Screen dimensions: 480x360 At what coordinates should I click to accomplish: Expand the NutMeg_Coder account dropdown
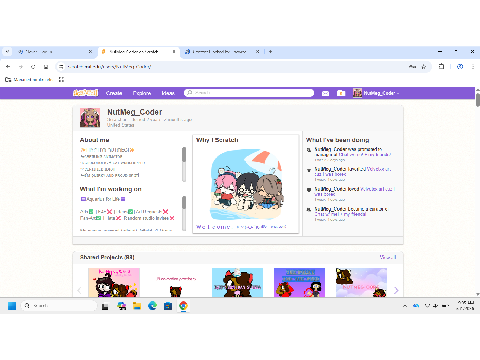coord(376,93)
